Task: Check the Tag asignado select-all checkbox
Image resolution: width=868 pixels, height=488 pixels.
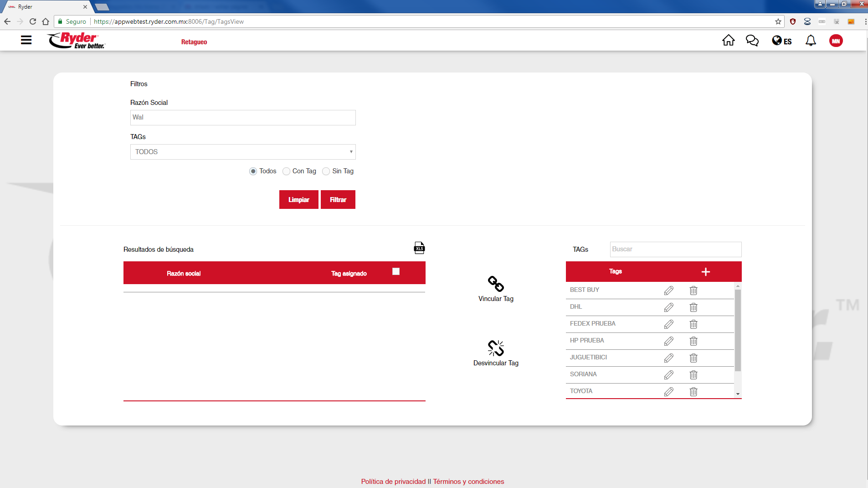Action: coord(396,272)
